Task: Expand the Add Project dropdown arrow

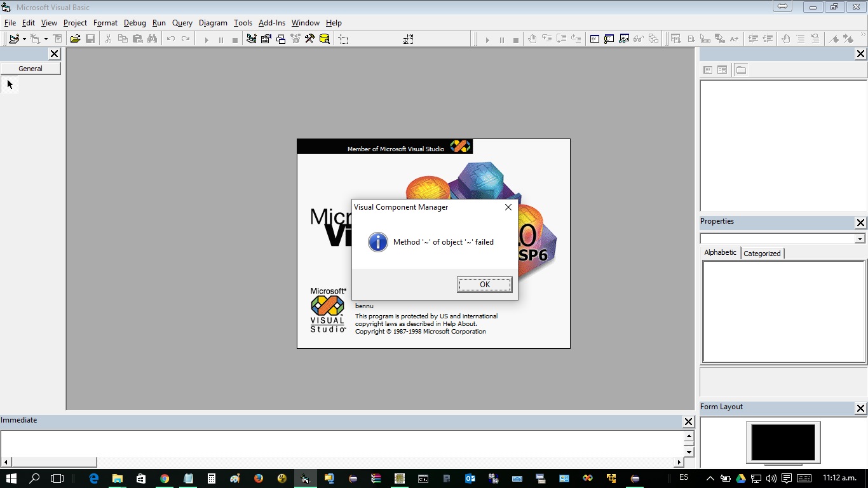Action: click(x=23, y=38)
